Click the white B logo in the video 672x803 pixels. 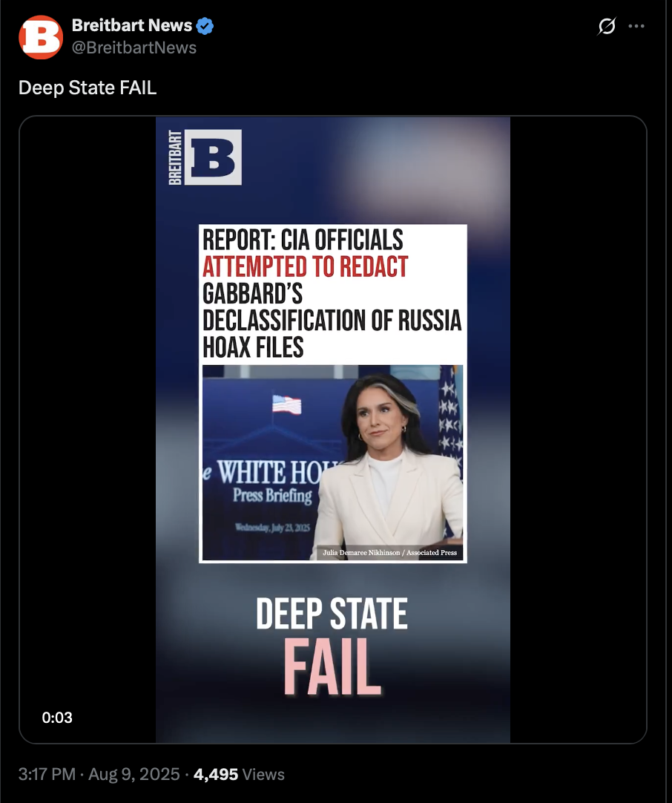(213, 157)
